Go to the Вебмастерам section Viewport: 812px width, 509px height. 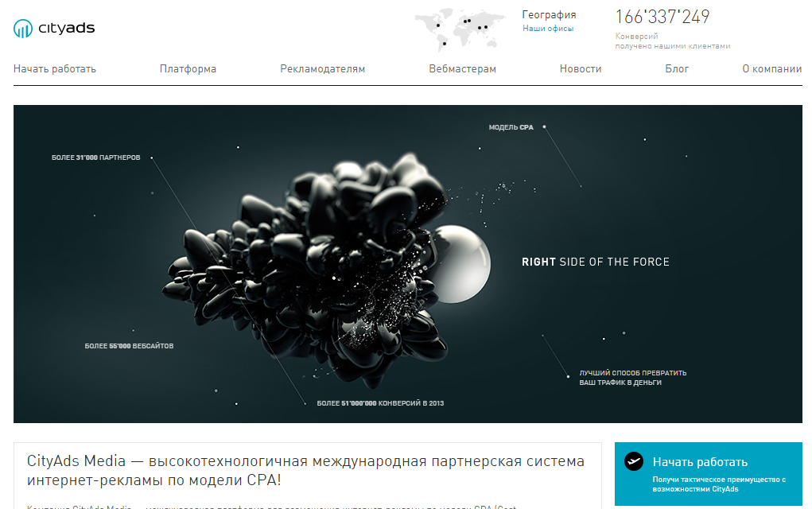click(462, 69)
